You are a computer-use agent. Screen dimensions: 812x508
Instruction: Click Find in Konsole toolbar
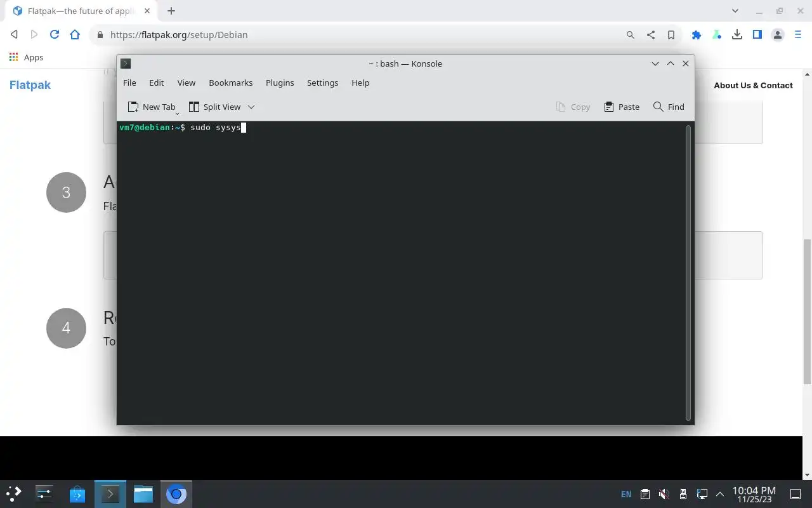669,107
